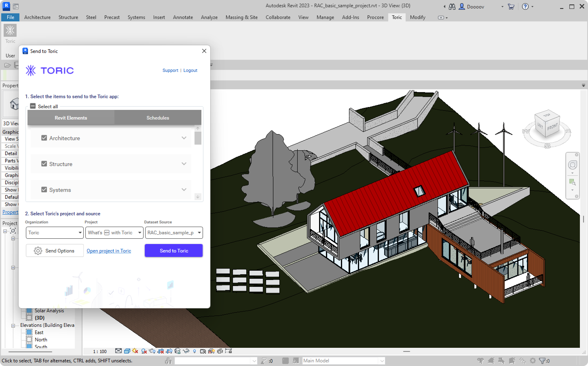Switch to the Schedules tab

coord(158,118)
